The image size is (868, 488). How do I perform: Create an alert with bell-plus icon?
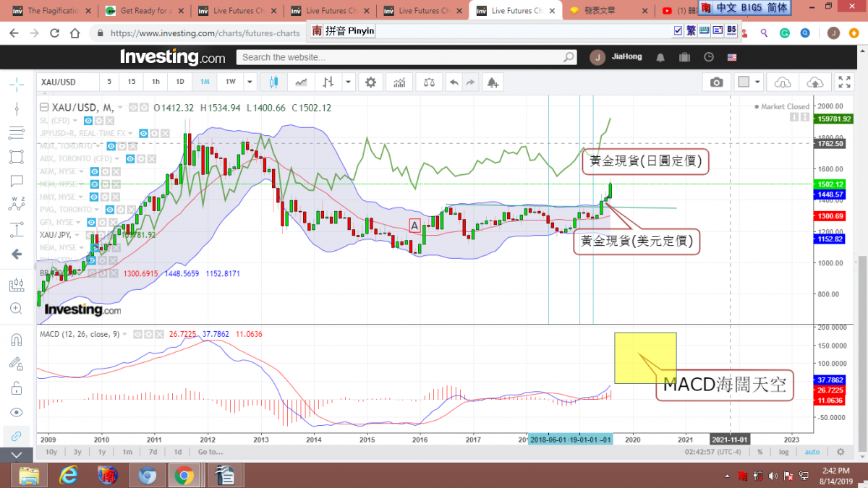(493, 82)
